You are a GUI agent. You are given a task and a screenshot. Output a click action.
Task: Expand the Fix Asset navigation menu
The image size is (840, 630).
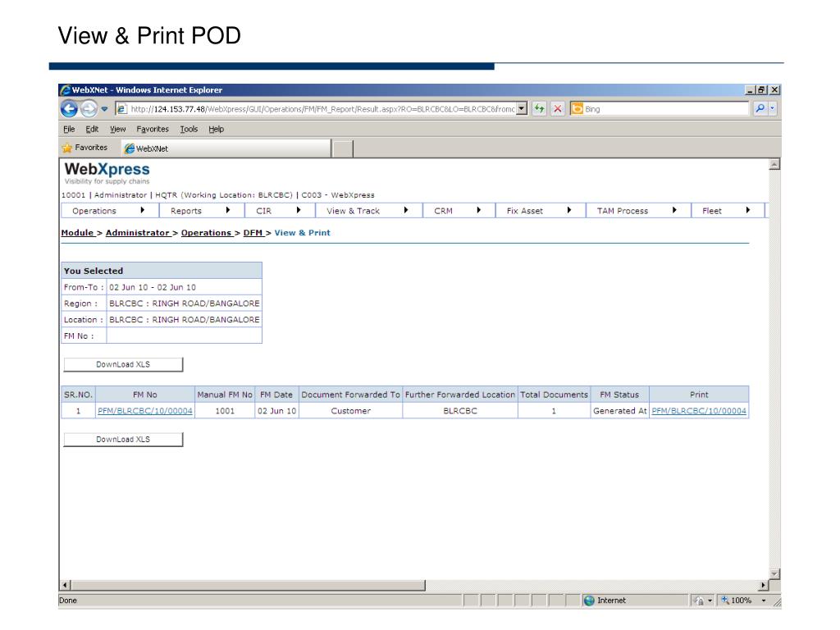pos(541,211)
